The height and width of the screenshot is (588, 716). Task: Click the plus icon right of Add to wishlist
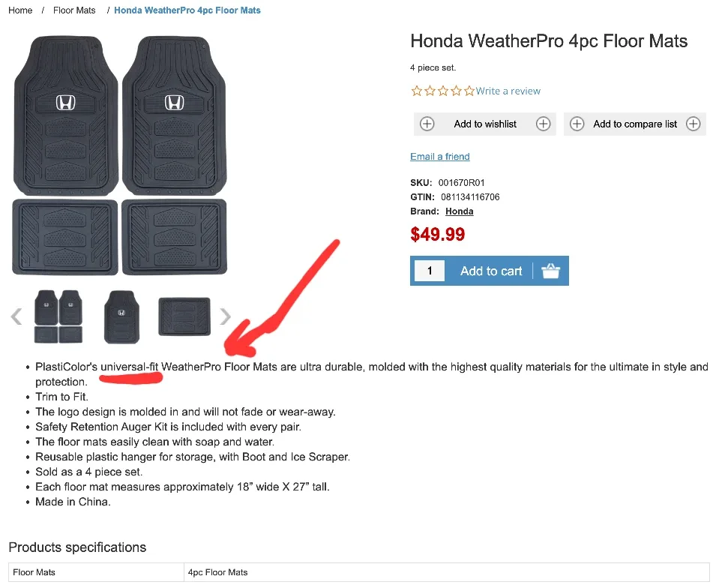click(543, 124)
